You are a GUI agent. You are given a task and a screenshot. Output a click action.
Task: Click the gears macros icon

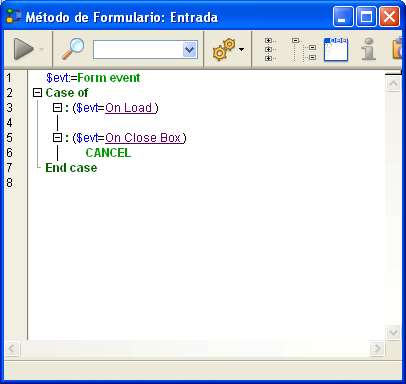click(x=224, y=49)
